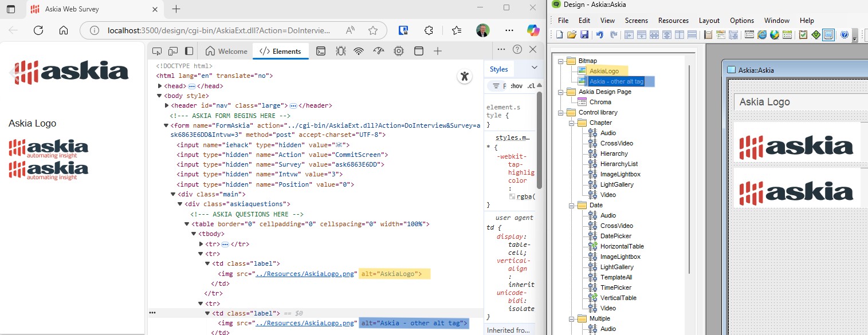868x335 pixels.
Task: Switch to the Welcome tab in DevTools
Action: (x=227, y=51)
